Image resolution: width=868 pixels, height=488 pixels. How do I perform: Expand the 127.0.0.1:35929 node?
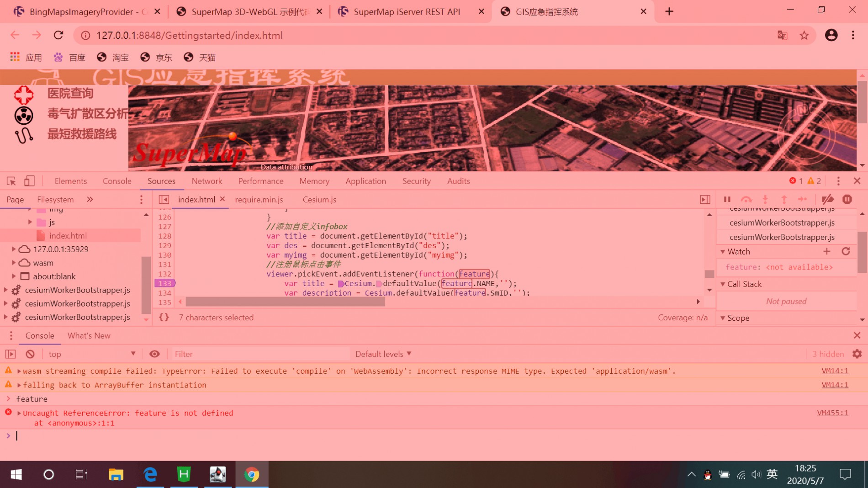point(14,249)
